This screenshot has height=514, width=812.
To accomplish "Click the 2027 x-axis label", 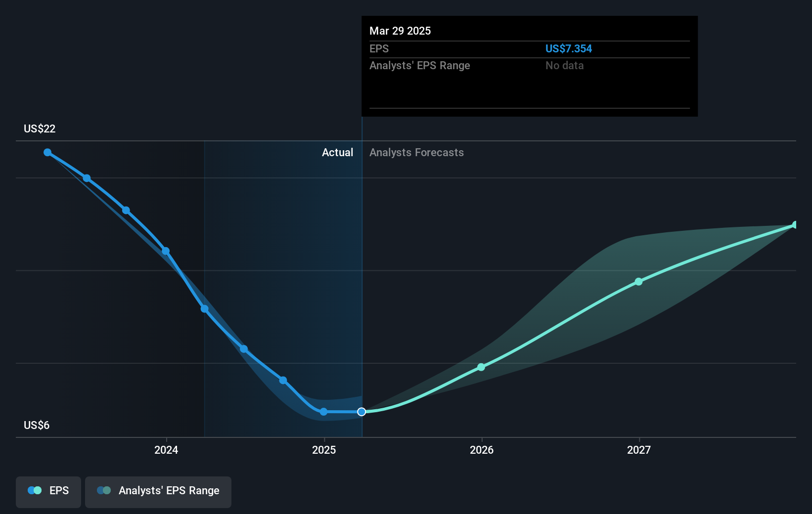I will coord(639,450).
